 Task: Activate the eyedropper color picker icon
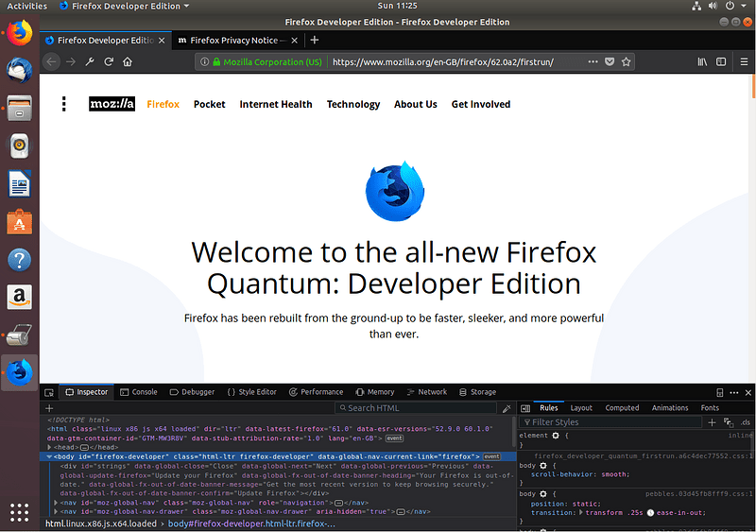(x=507, y=408)
